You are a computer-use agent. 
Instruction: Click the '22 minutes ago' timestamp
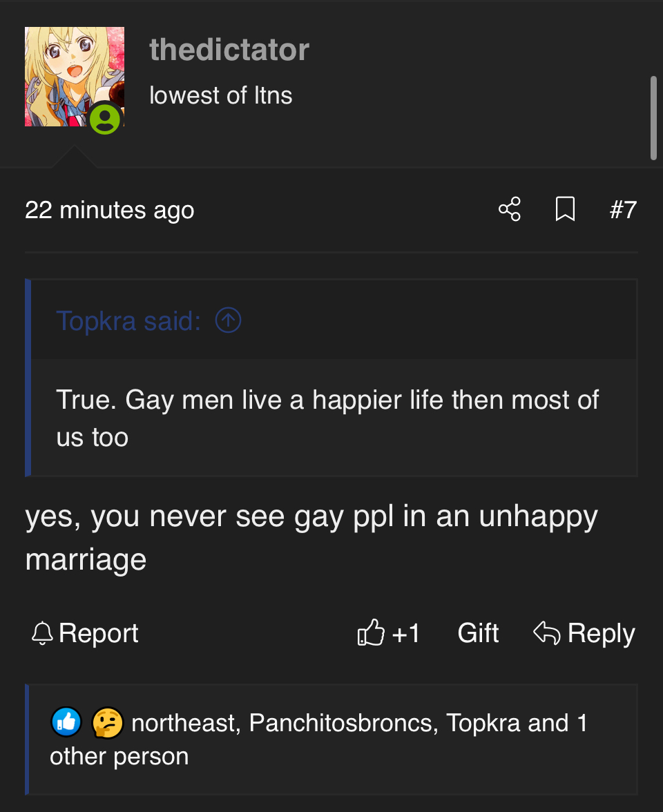click(110, 210)
